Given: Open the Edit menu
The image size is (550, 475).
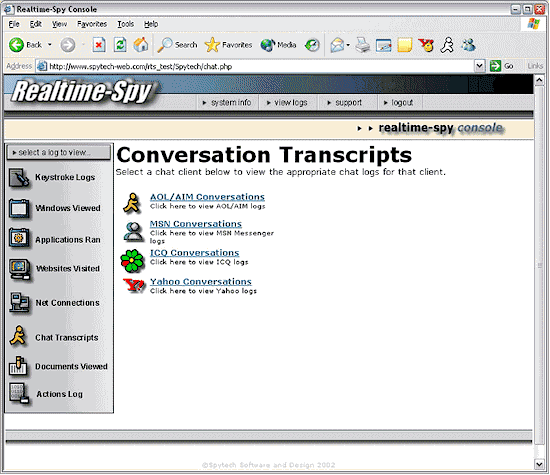Looking at the screenshot, I should (35, 24).
